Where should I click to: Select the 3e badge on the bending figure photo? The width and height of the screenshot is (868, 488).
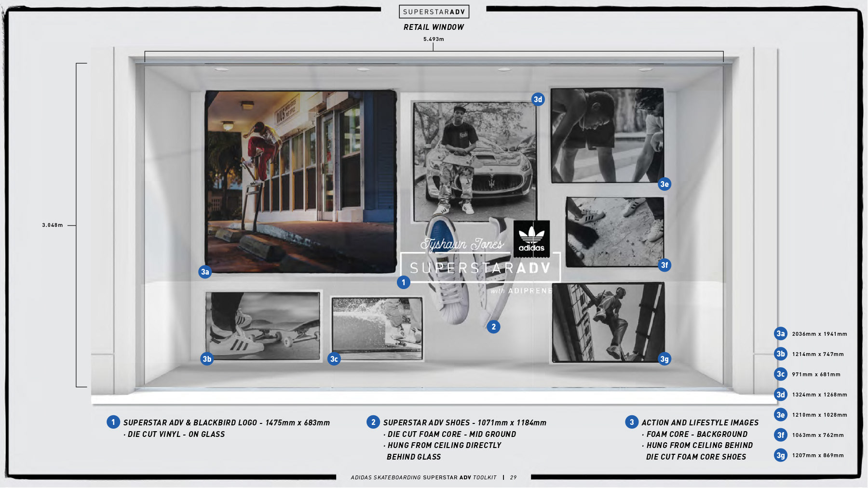[x=665, y=184]
